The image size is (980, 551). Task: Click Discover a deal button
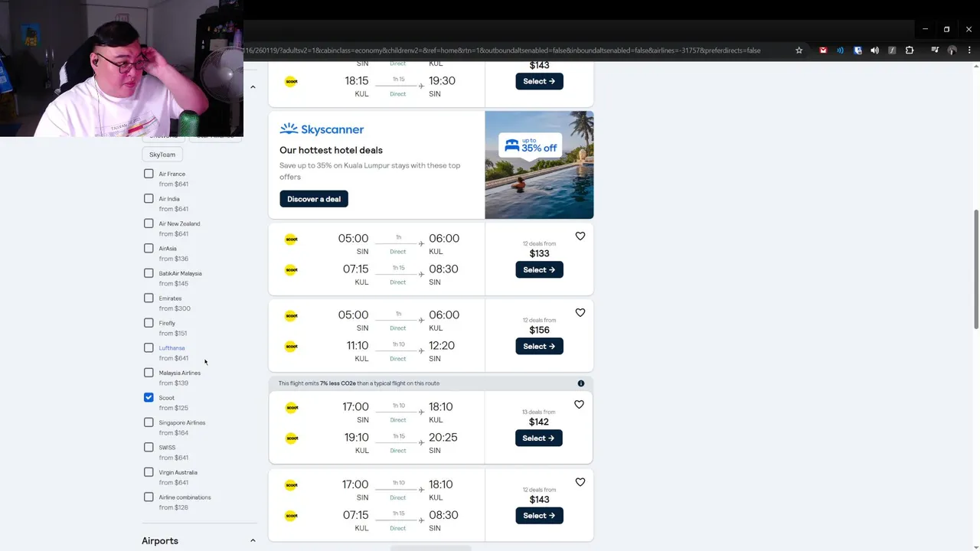click(x=314, y=199)
